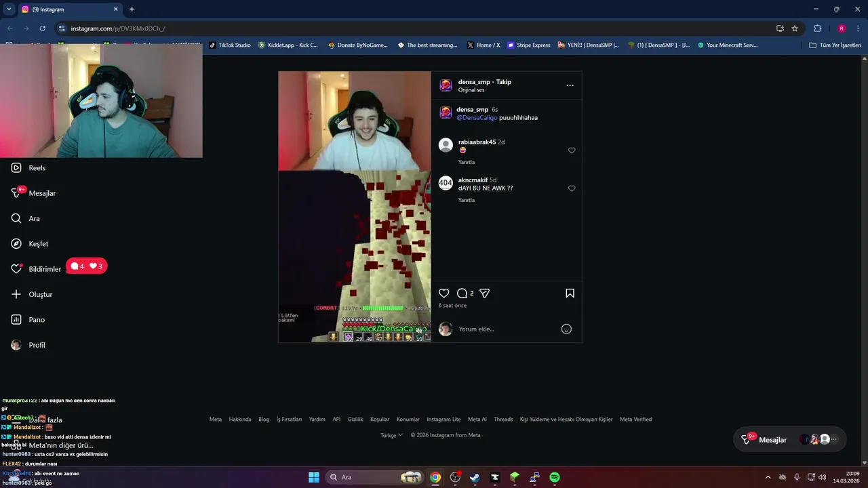Screen dimensions: 868x488
Task: Go to Keşfet explore page
Action: click(30, 244)
